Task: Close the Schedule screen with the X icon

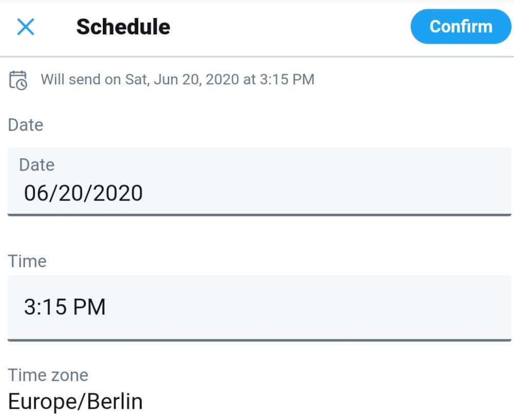Action: coord(26,27)
